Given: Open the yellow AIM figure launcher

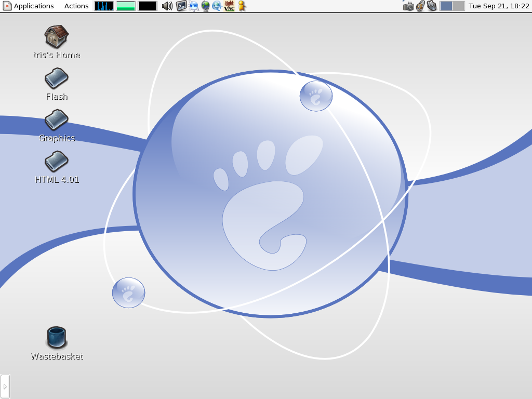Looking at the screenshot, I should pyautogui.click(x=242, y=6).
